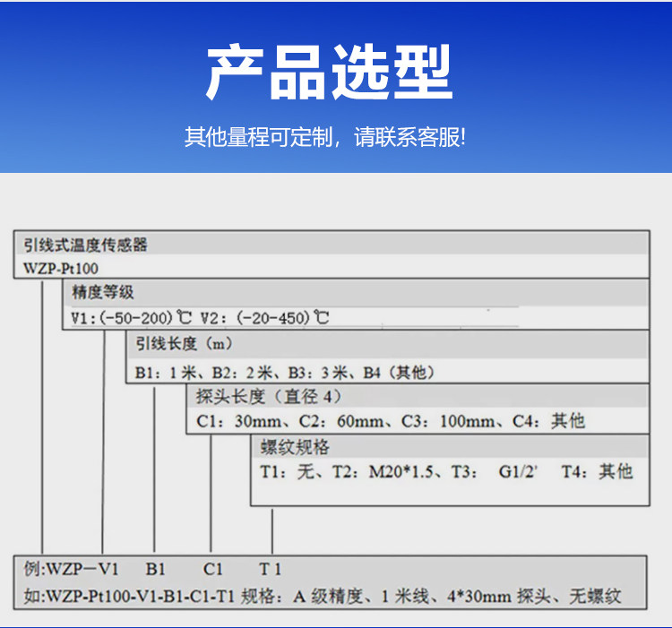Click the WZP-Pt100 model text
The width and height of the screenshot is (672, 628).
pyautogui.click(x=61, y=269)
